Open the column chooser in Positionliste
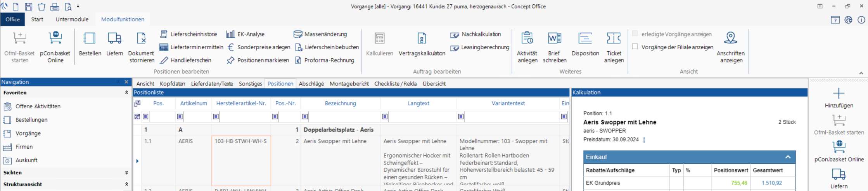 [137, 103]
